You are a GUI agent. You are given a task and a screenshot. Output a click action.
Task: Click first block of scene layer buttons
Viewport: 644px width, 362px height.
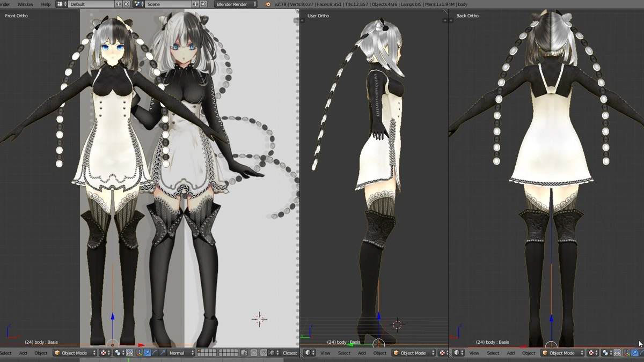coord(207,353)
